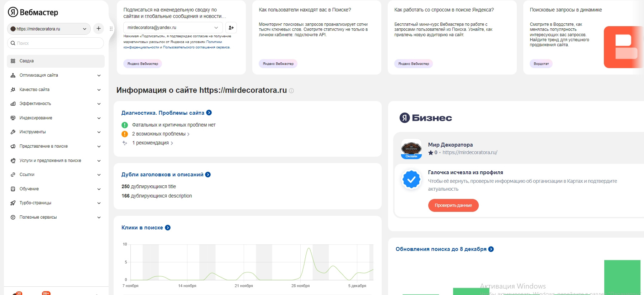Click the Яндекс Бизнес logo
The height and width of the screenshot is (295, 644).
[x=426, y=118]
